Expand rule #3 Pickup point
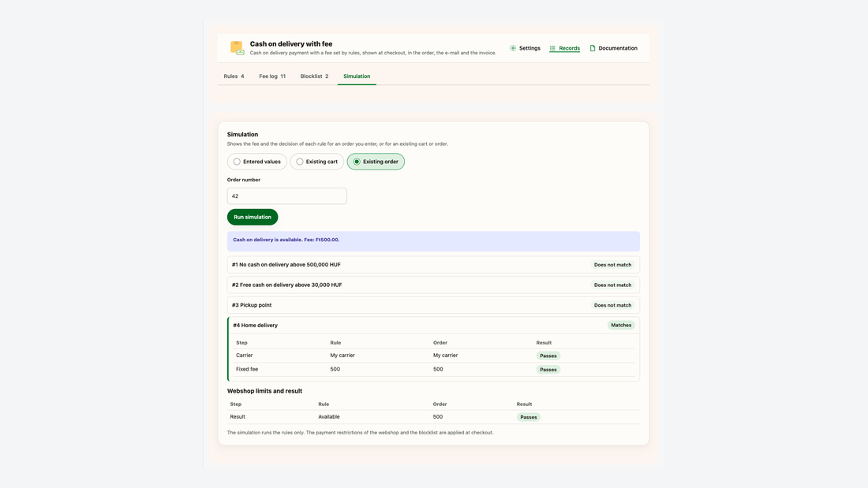Screen dimensions: 868x488 pos(433,305)
